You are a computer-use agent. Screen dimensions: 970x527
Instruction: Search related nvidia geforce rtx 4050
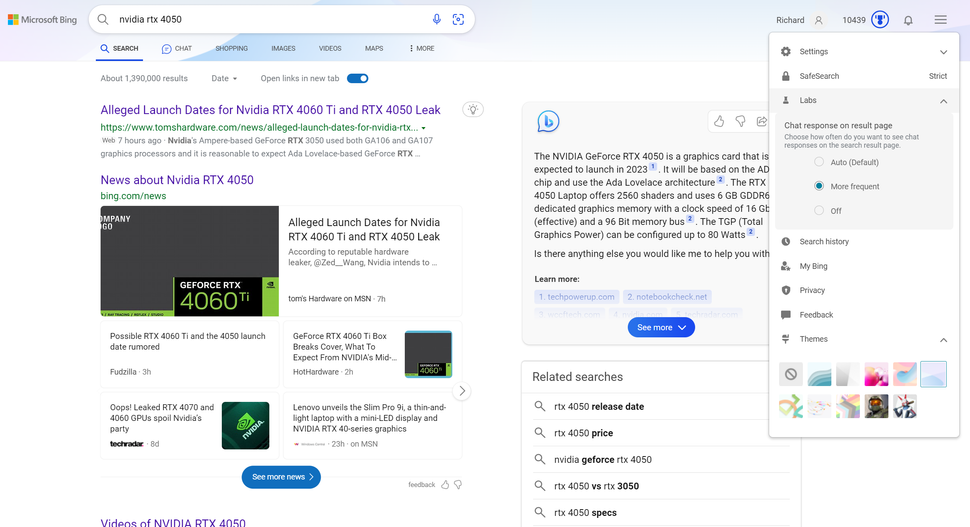click(x=603, y=460)
